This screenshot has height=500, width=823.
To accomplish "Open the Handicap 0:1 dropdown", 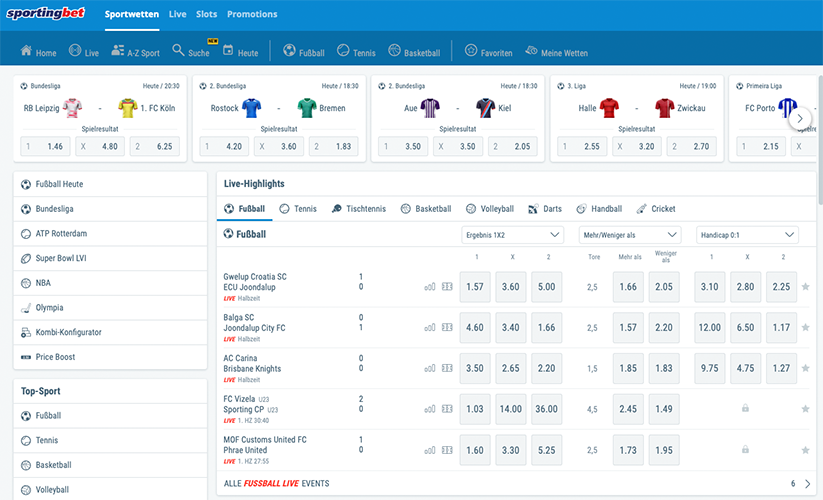I will [x=747, y=235].
